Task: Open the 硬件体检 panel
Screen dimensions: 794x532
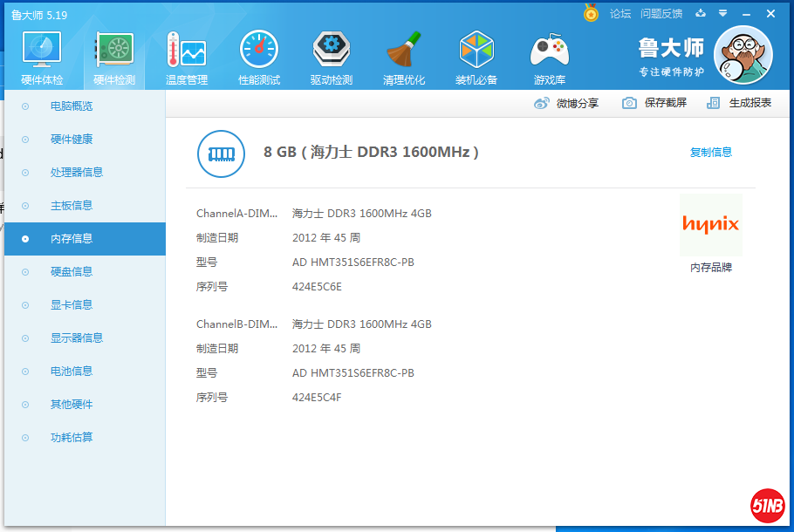Action: coord(41,57)
